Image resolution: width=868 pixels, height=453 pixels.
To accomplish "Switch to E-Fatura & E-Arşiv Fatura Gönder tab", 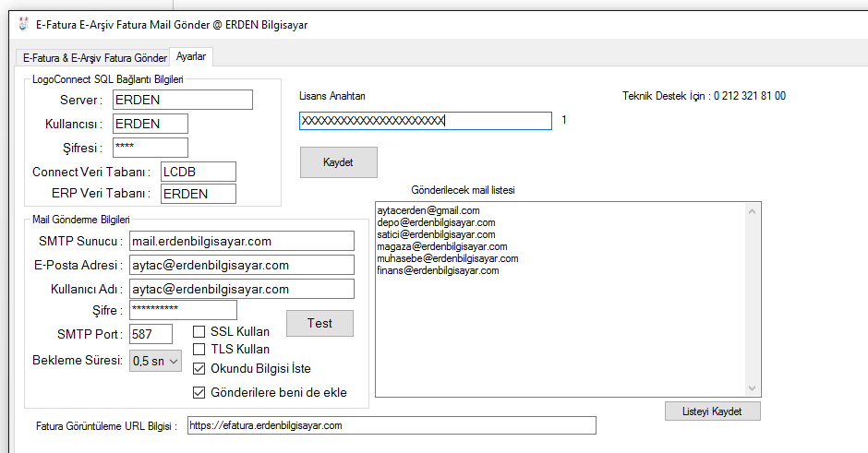I will [95, 58].
